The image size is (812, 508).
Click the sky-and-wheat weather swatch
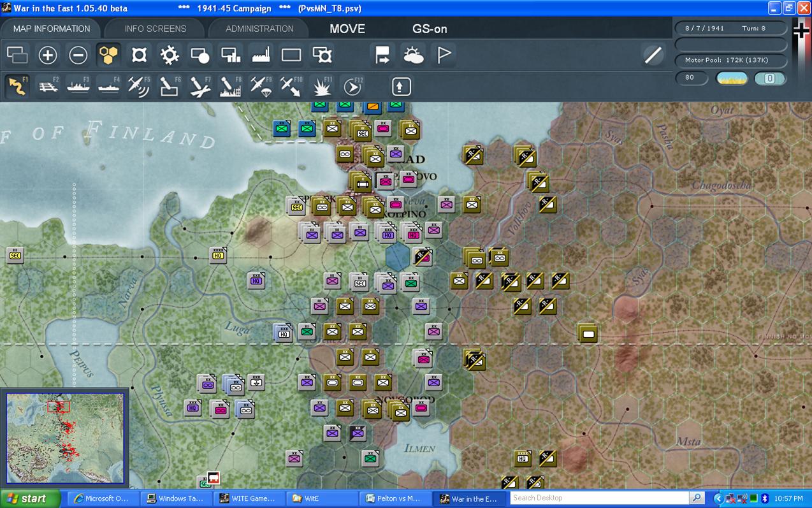point(732,78)
